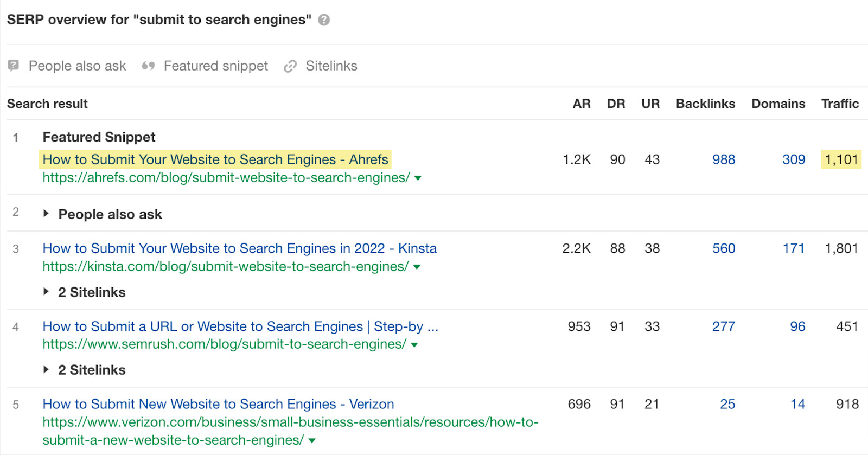Open dropdown next to semrush.com URL
868x455 pixels.
click(x=414, y=345)
